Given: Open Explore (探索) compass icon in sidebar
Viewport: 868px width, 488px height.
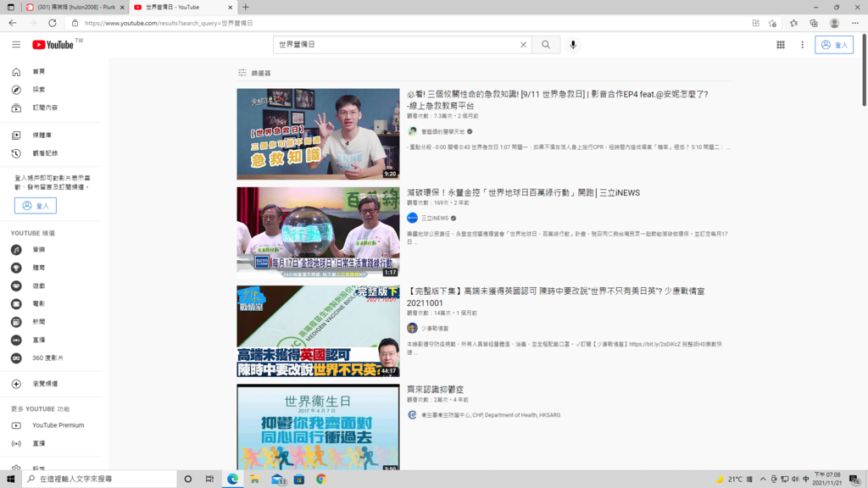Looking at the screenshot, I should (16, 90).
